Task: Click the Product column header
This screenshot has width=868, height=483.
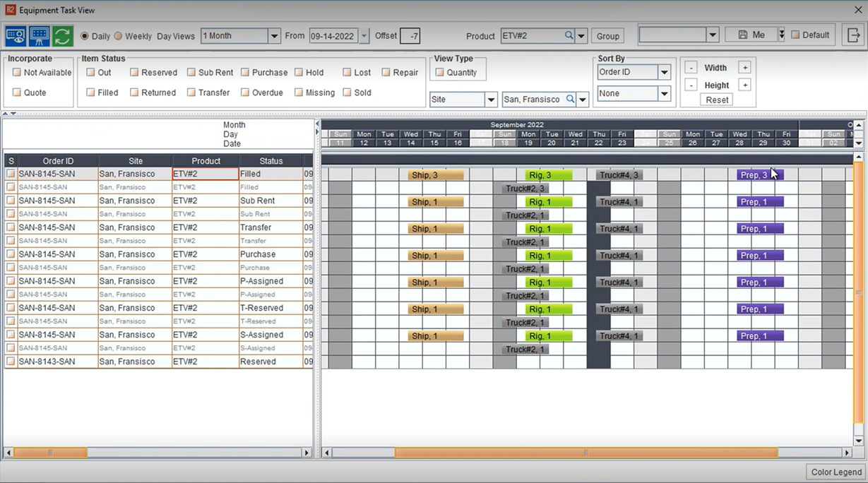Action: (x=206, y=161)
